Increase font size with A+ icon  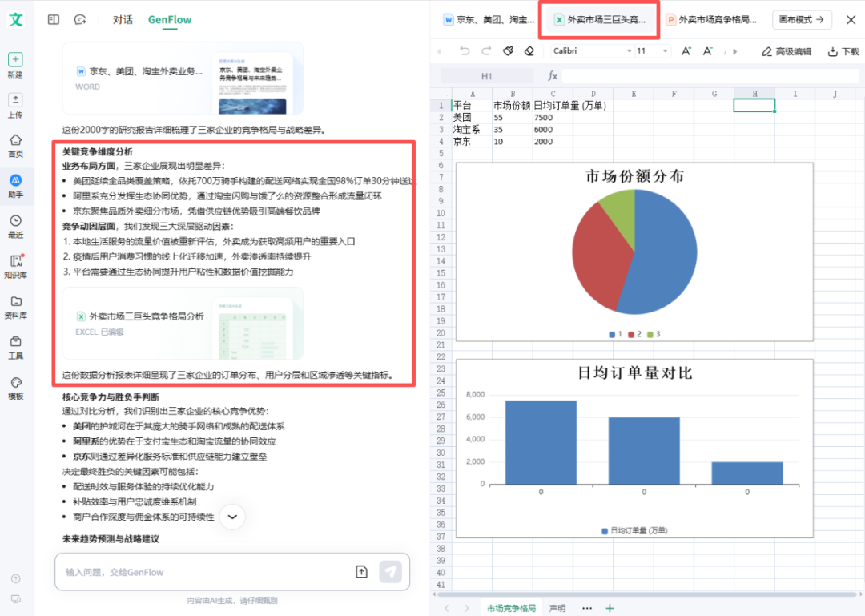point(686,51)
